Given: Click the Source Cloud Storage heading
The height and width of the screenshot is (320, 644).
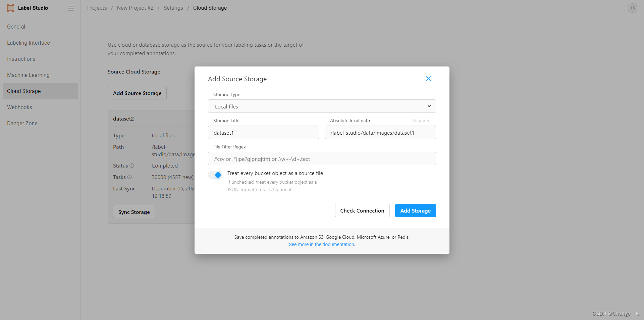Looking at the screenshot, I should click(x=134, y=72).
